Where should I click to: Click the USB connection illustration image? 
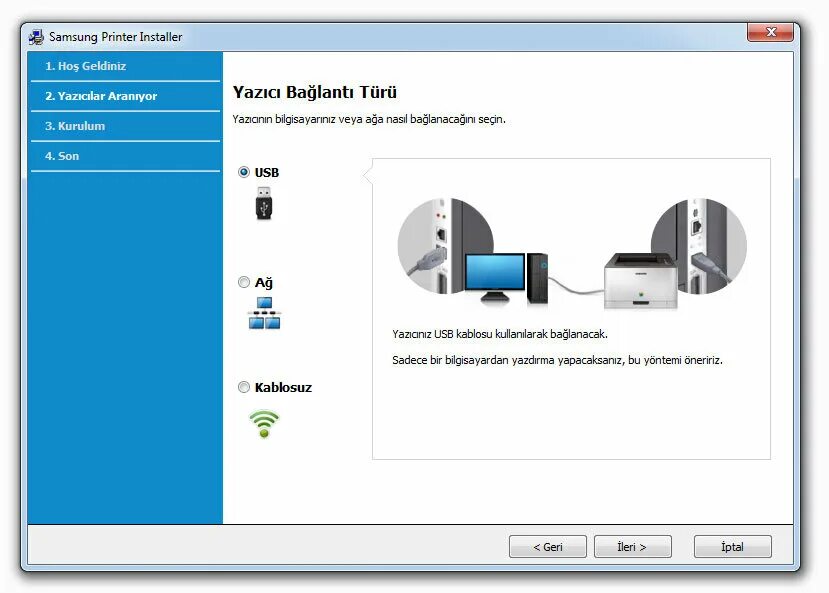click(x=572, y=253)
